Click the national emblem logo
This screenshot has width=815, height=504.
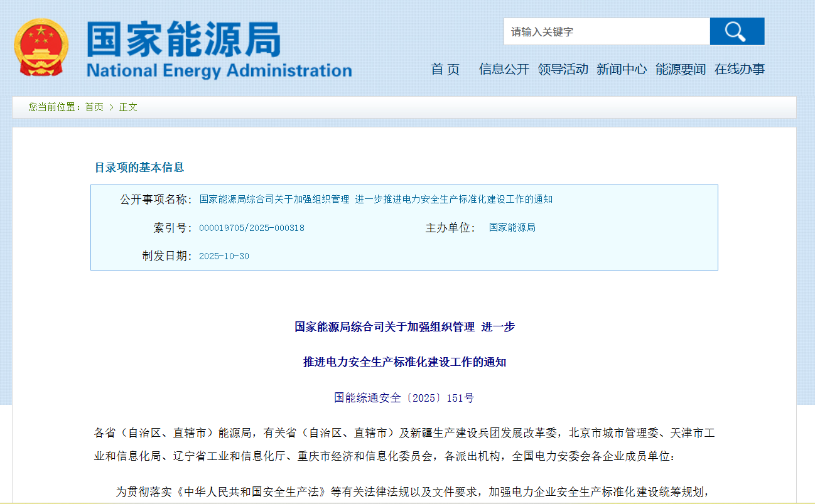[x=41, y=48]
